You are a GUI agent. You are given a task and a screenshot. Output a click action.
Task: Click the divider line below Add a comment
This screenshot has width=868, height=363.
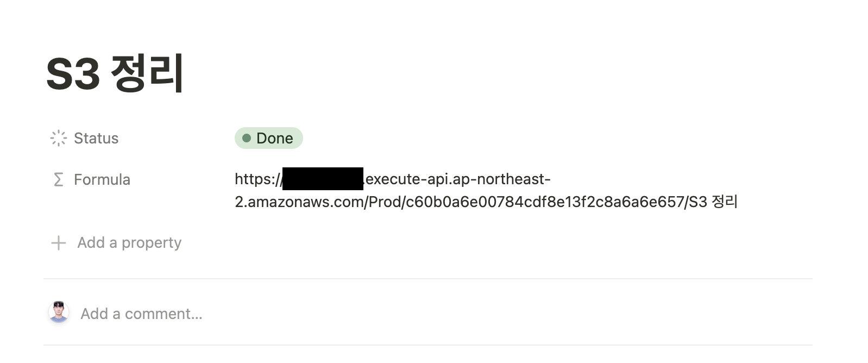click(x=428, y=345)
